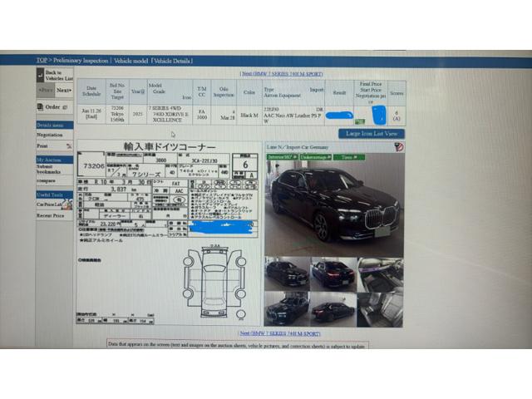Click the Back to Vehicles List arrow icon

point(40,76)
